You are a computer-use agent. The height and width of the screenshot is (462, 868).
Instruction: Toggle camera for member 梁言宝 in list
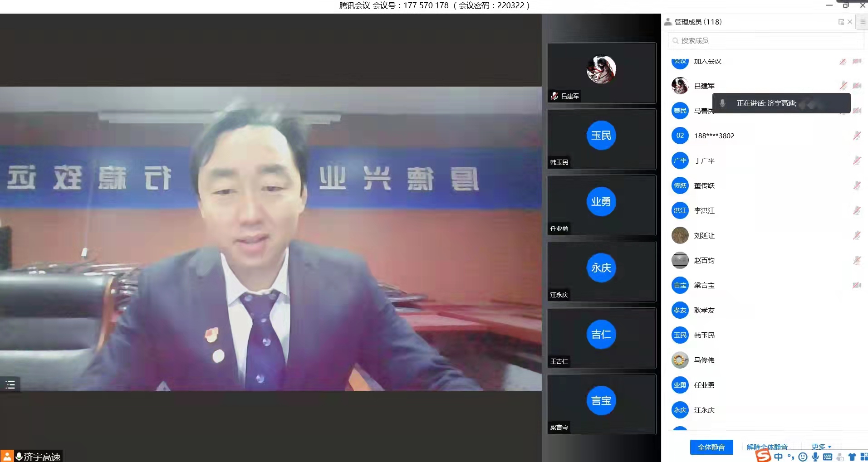(x=857, y=285)
